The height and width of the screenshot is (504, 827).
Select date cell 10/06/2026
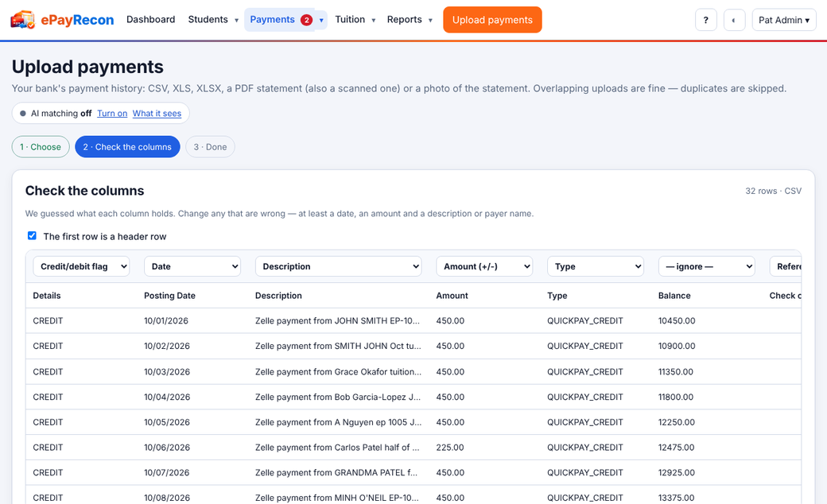[167, 448]
